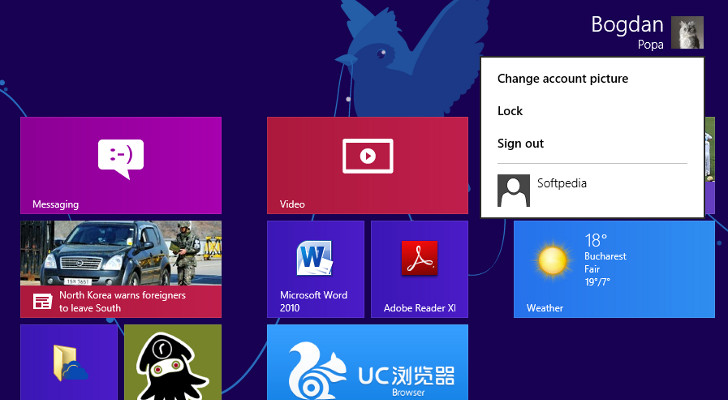Select Lock in the account menu
The width and height of the screenshot is (728, 400).
tap(510, 111)
